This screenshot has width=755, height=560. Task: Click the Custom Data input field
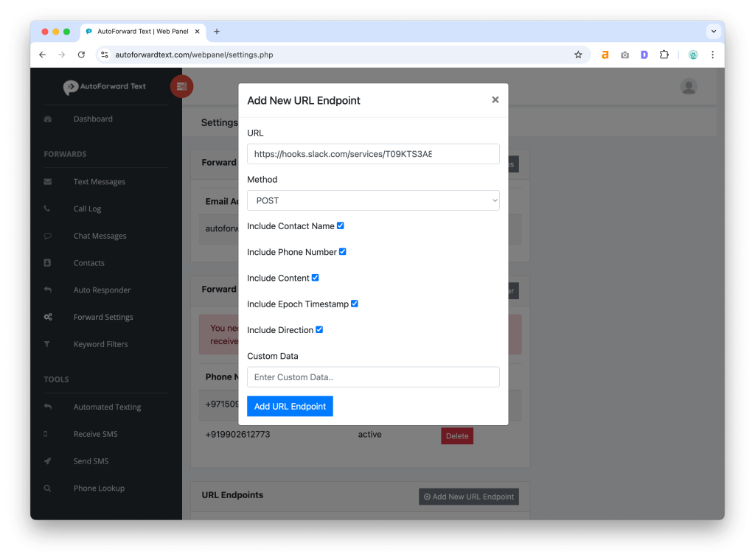(x=373, y=377)
